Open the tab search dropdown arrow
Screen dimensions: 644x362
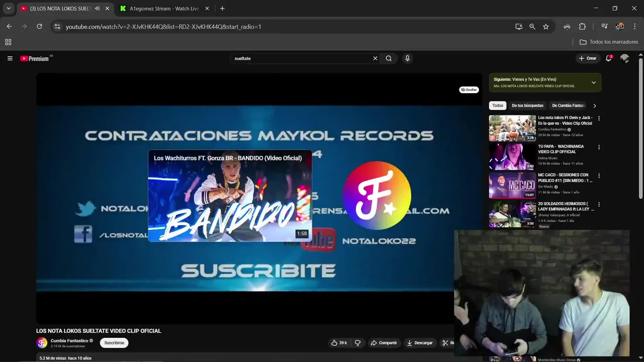[x=9, y=9]
